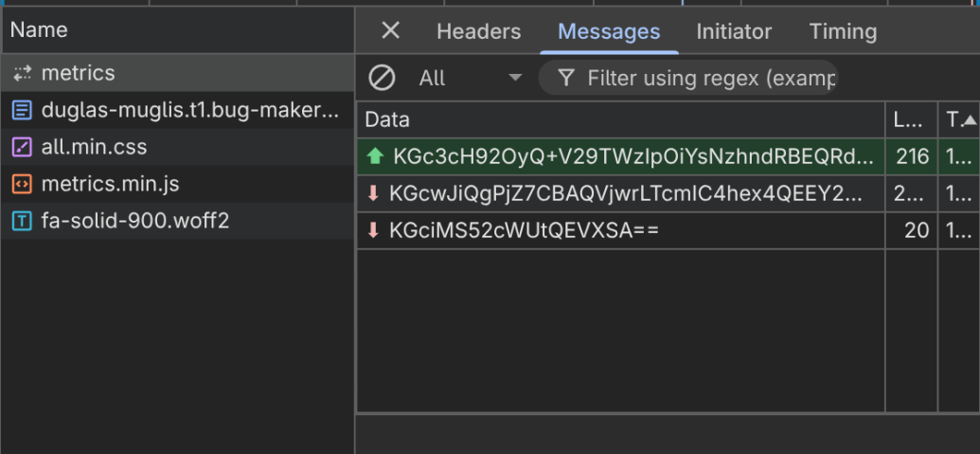Screen dimensions: 980x454
Task: Click received arrow on KGcwJiQg row
Action: pos(373,194)
